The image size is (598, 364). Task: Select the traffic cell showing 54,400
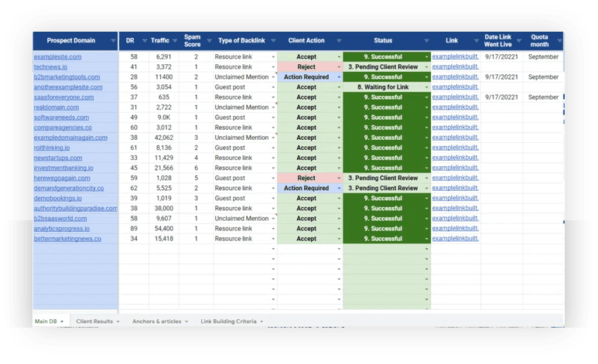[x=162, y=229]
